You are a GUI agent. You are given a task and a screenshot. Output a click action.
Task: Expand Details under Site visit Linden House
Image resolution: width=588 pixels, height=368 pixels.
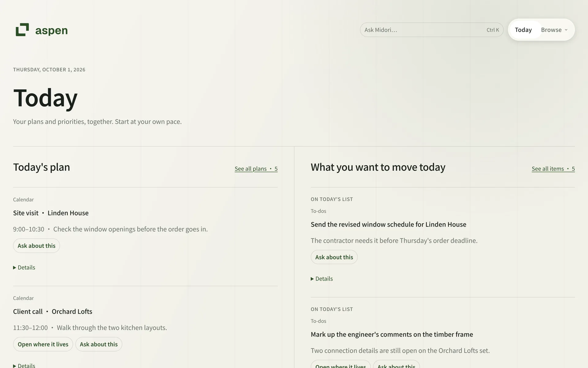pos(24,267)
